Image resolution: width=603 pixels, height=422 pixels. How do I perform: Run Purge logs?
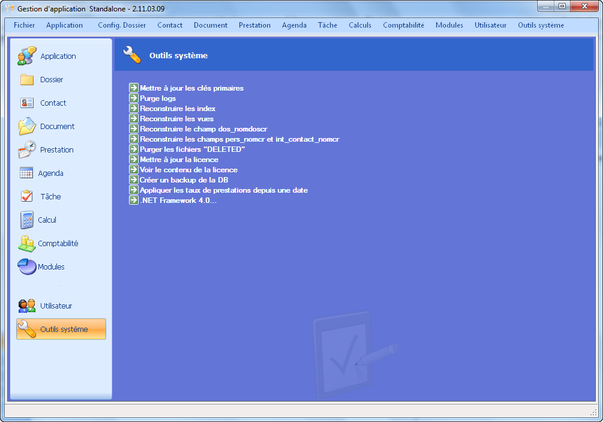[x=157, y=98]
